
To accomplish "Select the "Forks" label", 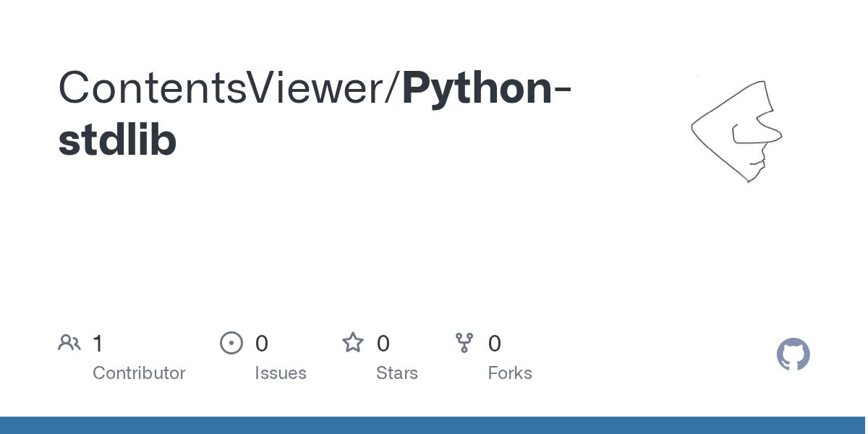I will pyautogui.click(x=510, y=373).
